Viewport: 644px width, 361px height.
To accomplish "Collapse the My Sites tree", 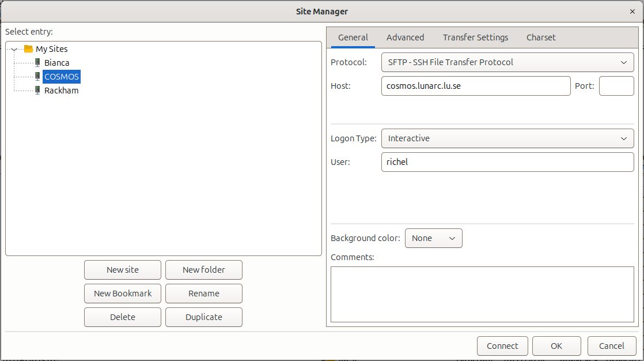I will click(x=13, y=48).
